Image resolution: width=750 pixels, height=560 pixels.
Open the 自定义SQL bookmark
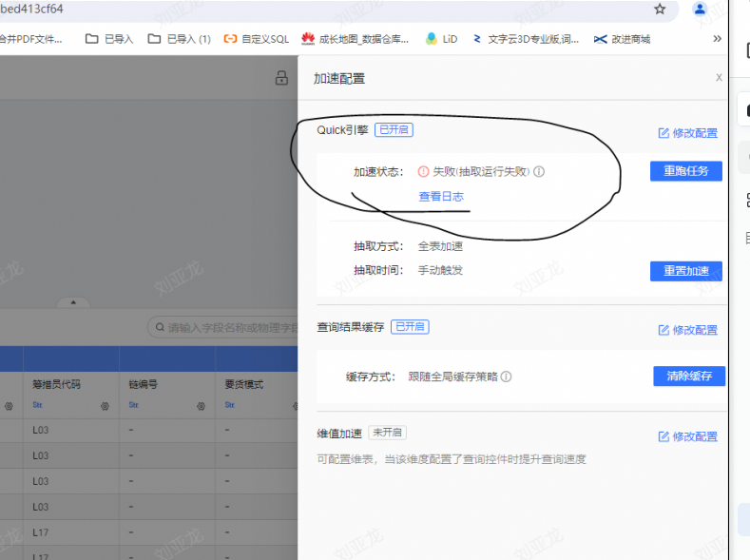(x=256, y=39)
